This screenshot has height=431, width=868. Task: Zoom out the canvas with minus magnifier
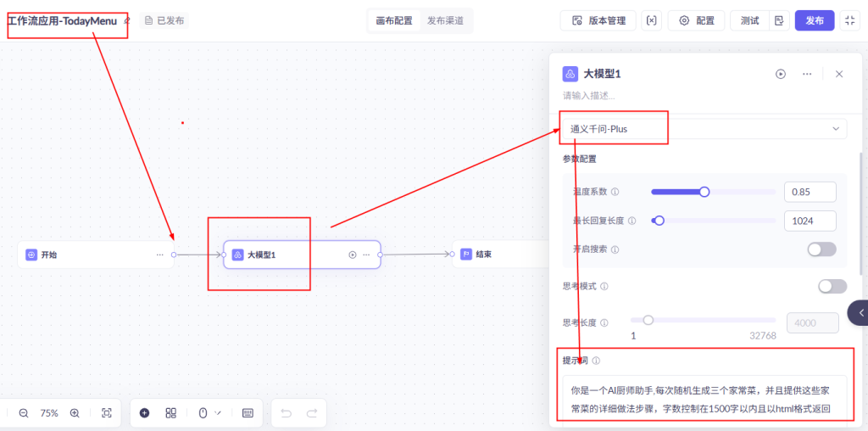[x=24, y=413]
